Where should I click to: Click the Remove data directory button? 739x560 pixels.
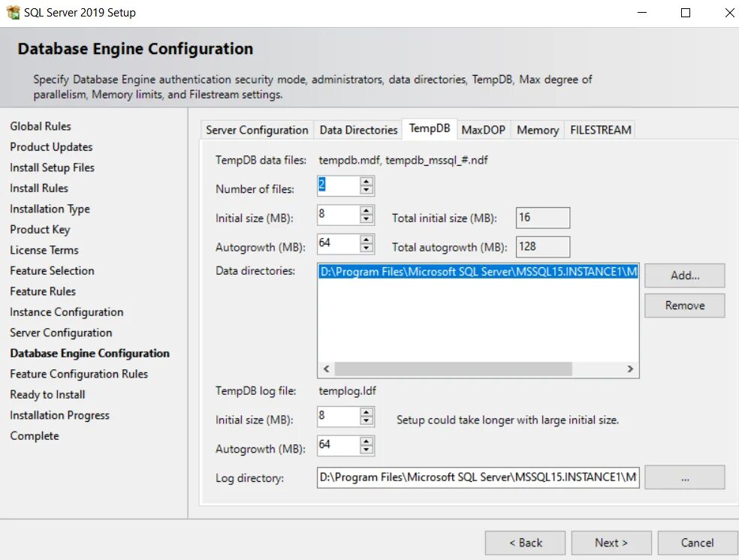(x=685, y=306)
